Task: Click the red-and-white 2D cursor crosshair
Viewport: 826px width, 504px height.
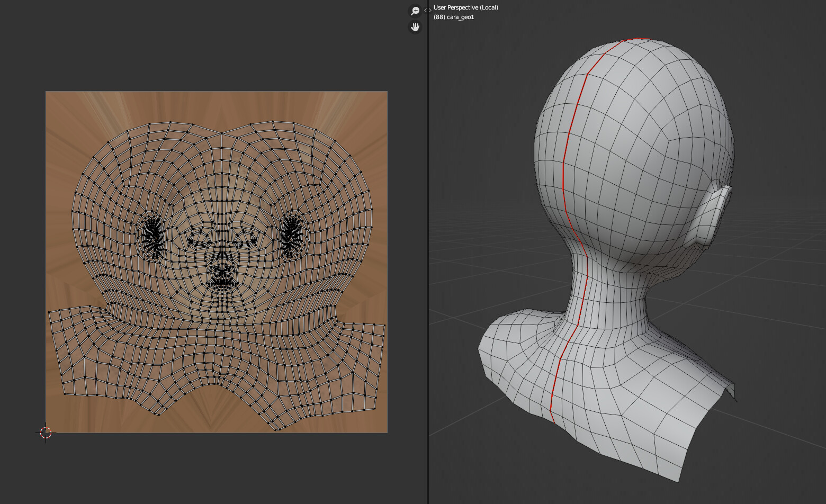Action: click(46, 433)
